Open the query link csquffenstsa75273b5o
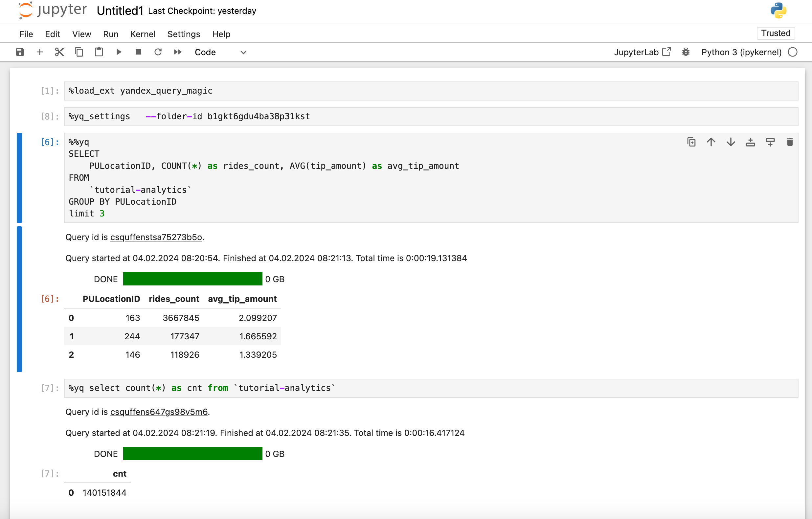Image resolution: width=812 pixels, height=519 pixels. pos(156,237)
